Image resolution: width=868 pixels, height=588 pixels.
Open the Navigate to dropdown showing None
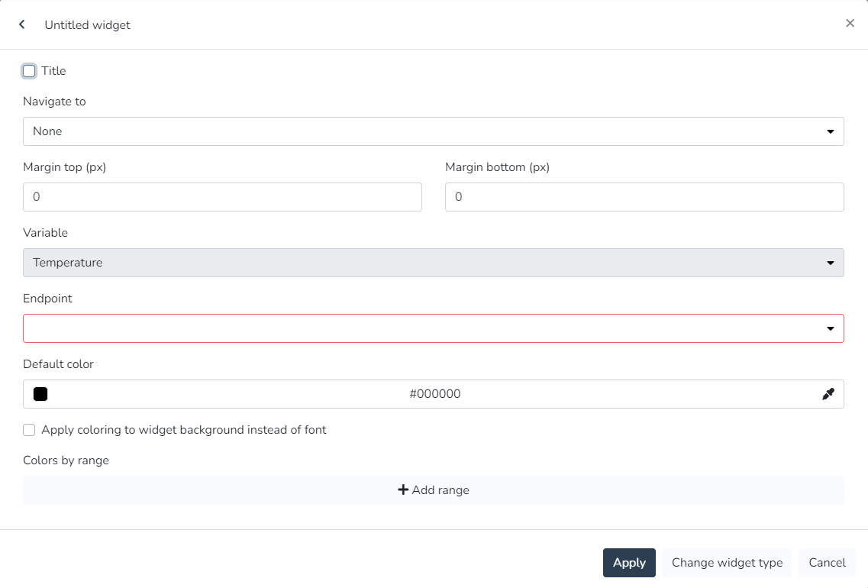click(x=428, y=131)
